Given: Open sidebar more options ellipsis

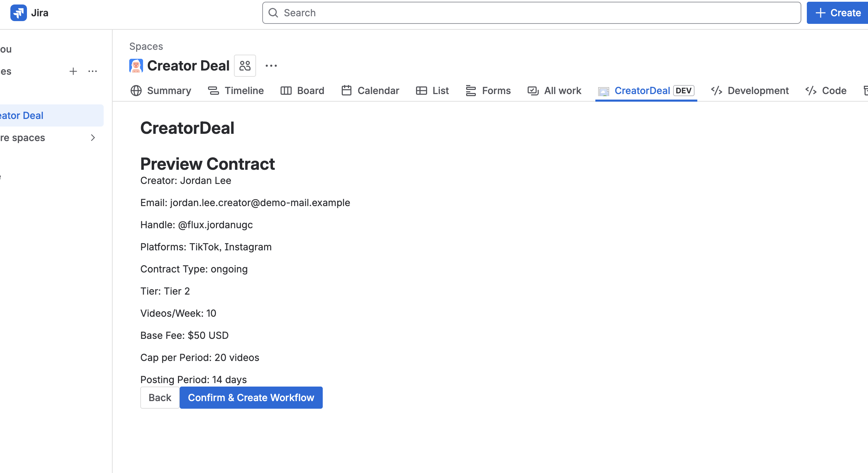Looking at the screenshot, I should [93, 71].
